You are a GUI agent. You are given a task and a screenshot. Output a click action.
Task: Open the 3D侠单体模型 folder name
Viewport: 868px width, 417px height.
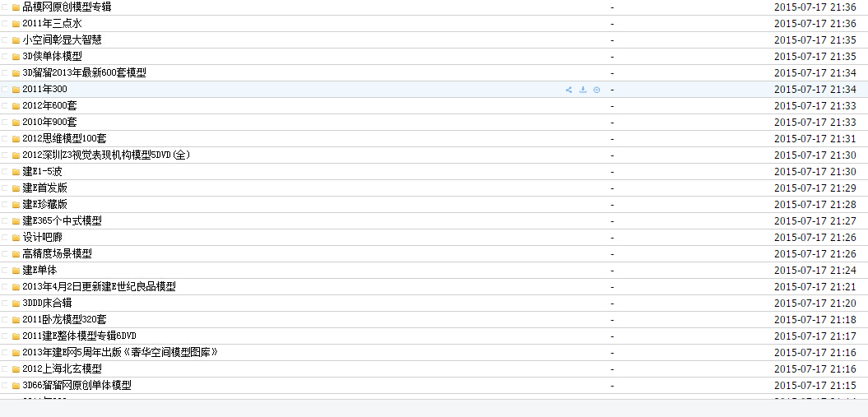coord(52,57)
